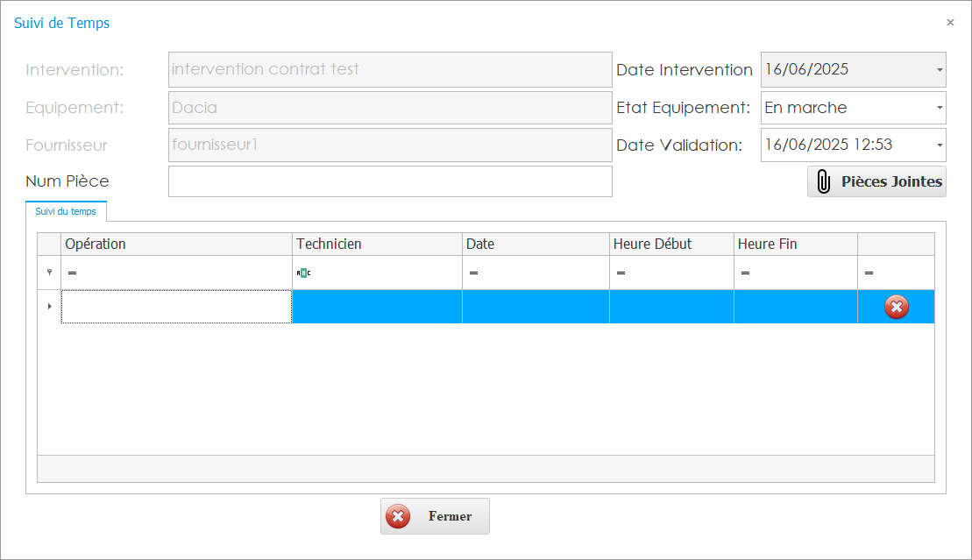The height and width of the screenshot is (560, 972).
Task: Delete the grid row using the red X icon
Action: (x=896, y=307)
